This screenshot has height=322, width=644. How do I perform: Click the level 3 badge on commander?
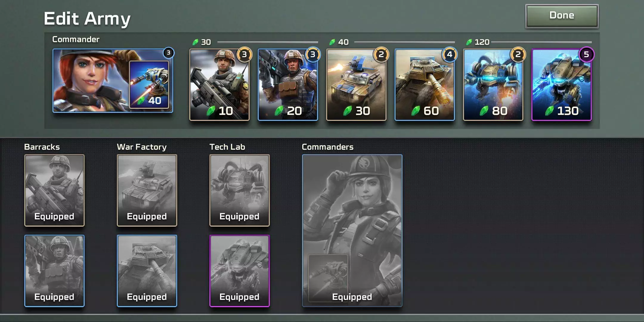[168, 53]
